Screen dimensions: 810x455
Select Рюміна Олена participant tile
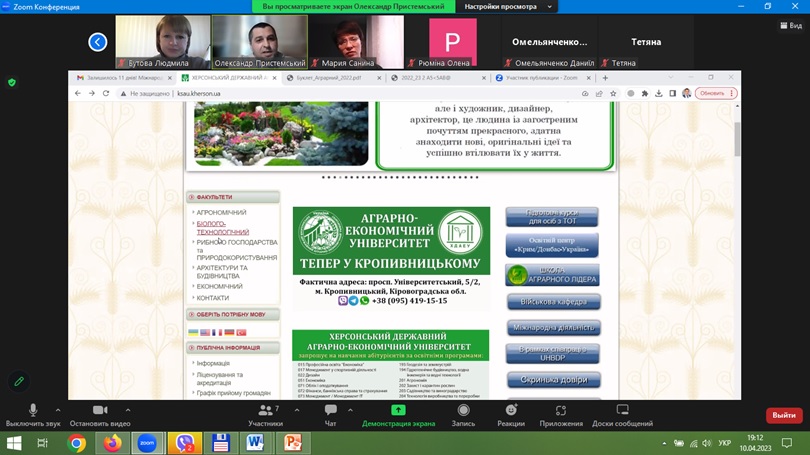point(453,42)
